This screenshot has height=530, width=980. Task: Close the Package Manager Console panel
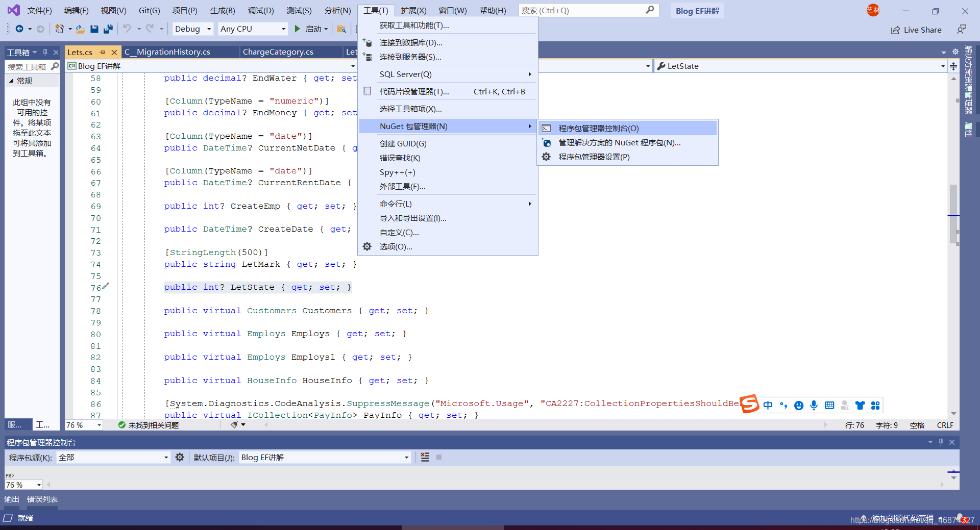(x=952, y=442)
